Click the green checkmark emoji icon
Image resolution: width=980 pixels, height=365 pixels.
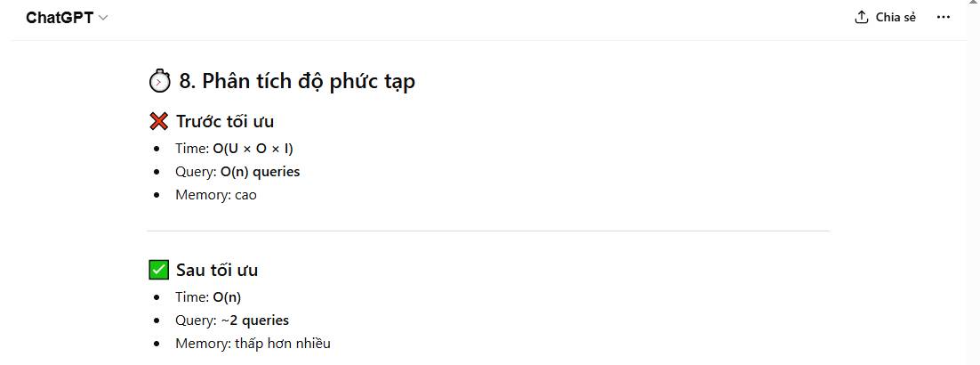tap(159, 270)
